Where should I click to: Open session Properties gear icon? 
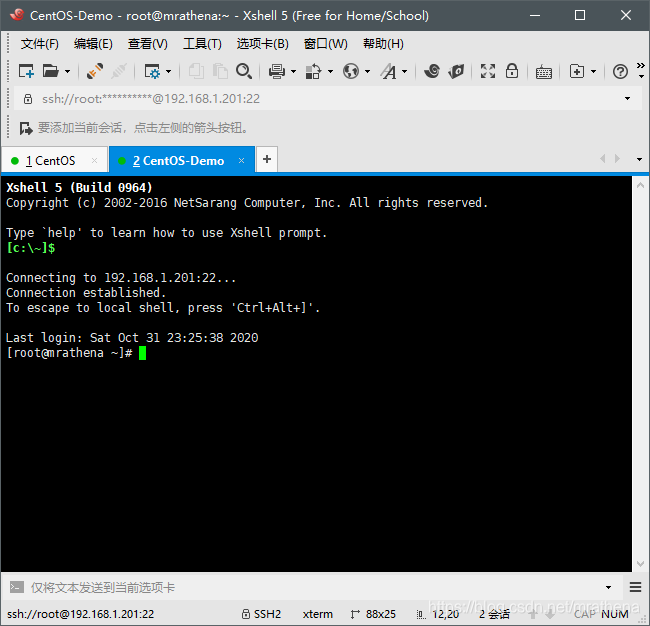click(x=152, y=71)
